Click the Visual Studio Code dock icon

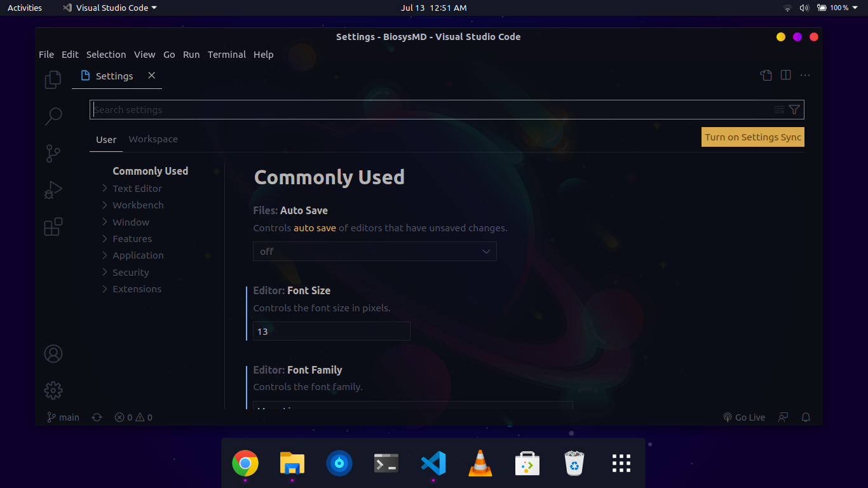click(x=433, y=463)
